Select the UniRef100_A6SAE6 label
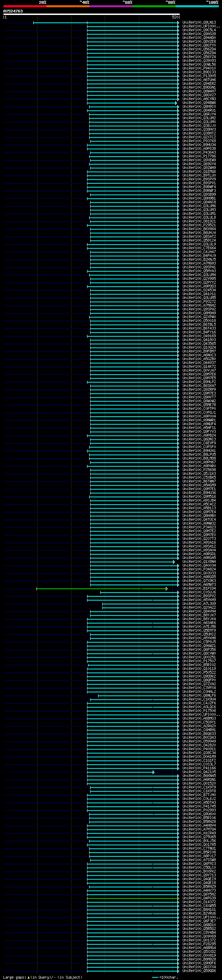This screenshot has width=222, height=980. 199,623
